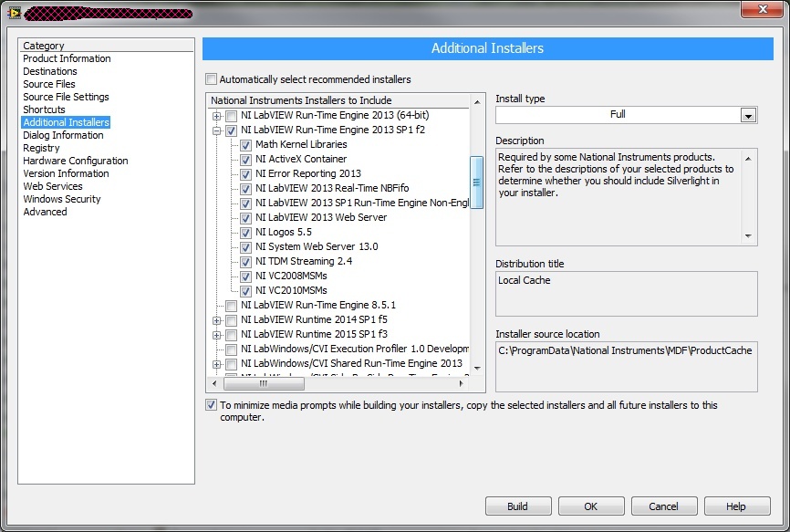
Task: Expand LabVIEW Runtime 2015 SP1 f3 node
Action: [x=216, y=335]
